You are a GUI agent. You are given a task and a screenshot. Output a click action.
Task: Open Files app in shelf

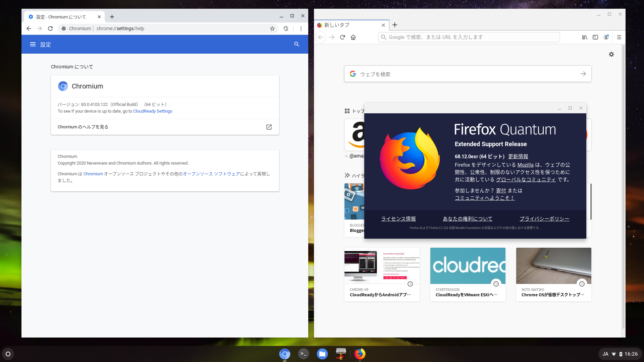[322, 354]
